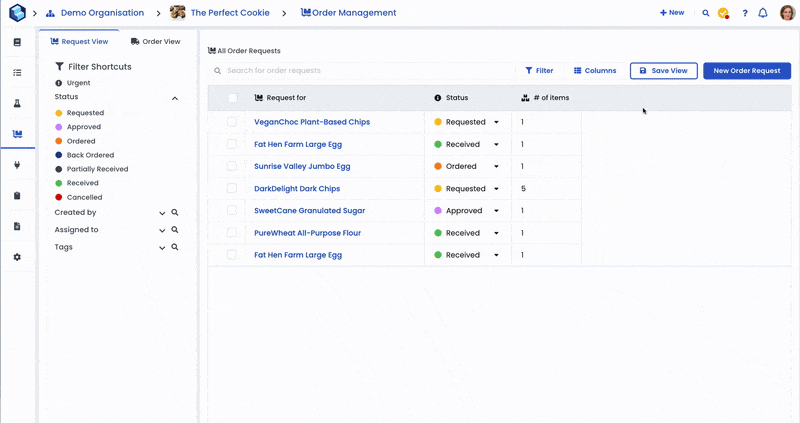
Task: Expand the Assigned to filter section
Action: pos(162,230)
